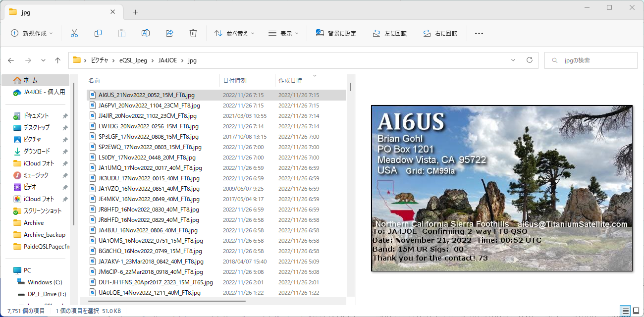Click inside the jpg search box

(590, 60)
